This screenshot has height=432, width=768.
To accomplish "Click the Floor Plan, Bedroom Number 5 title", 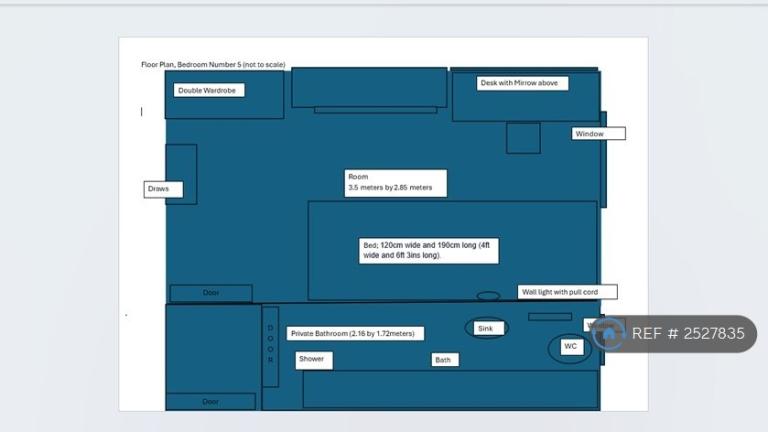I will pyautogui.click(x=213, y=65).
